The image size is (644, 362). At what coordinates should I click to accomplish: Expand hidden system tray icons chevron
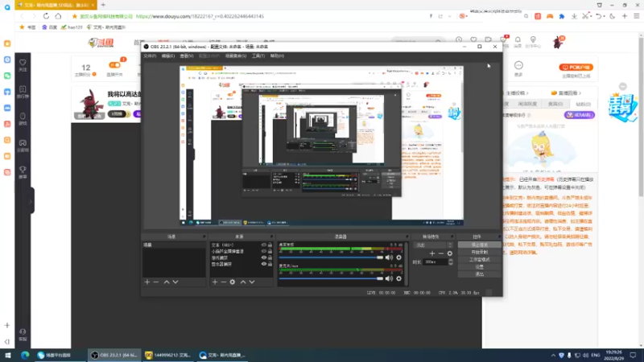tap(553, 355)
